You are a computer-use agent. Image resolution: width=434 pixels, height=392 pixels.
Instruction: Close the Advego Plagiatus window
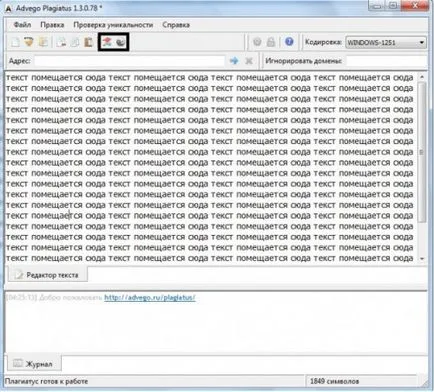(x=415, y=5)
